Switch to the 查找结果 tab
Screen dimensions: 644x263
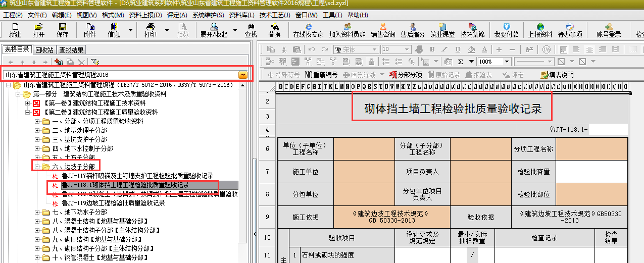pos(71,50)
